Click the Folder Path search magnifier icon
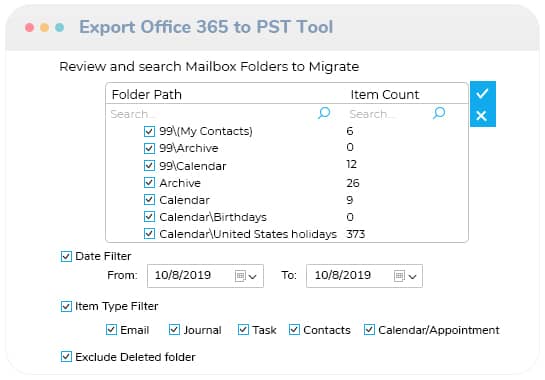 pos(324,113)
